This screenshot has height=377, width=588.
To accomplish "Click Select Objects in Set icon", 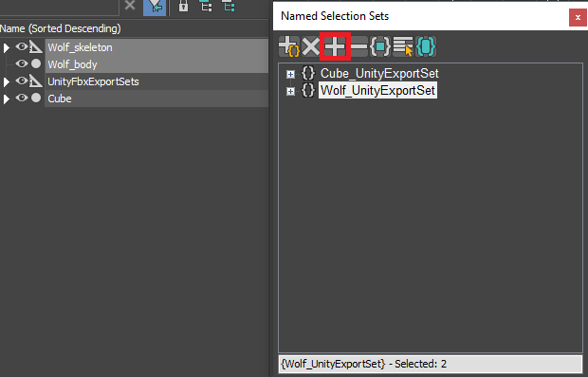I will click(x=380, y=46).
